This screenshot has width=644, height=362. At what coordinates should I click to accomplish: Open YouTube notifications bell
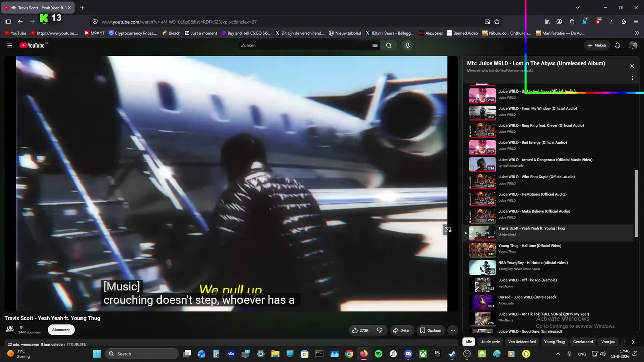pyautogui.click(x=618, y=45)
